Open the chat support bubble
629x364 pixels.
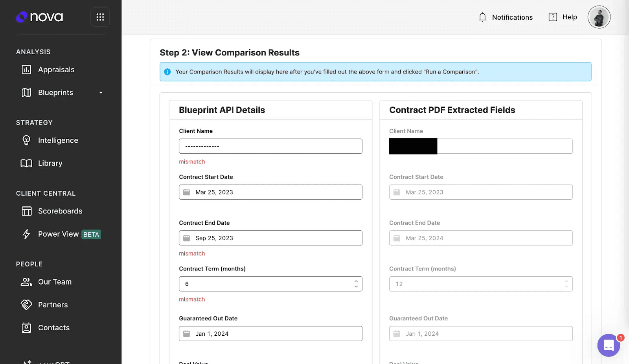608,346
